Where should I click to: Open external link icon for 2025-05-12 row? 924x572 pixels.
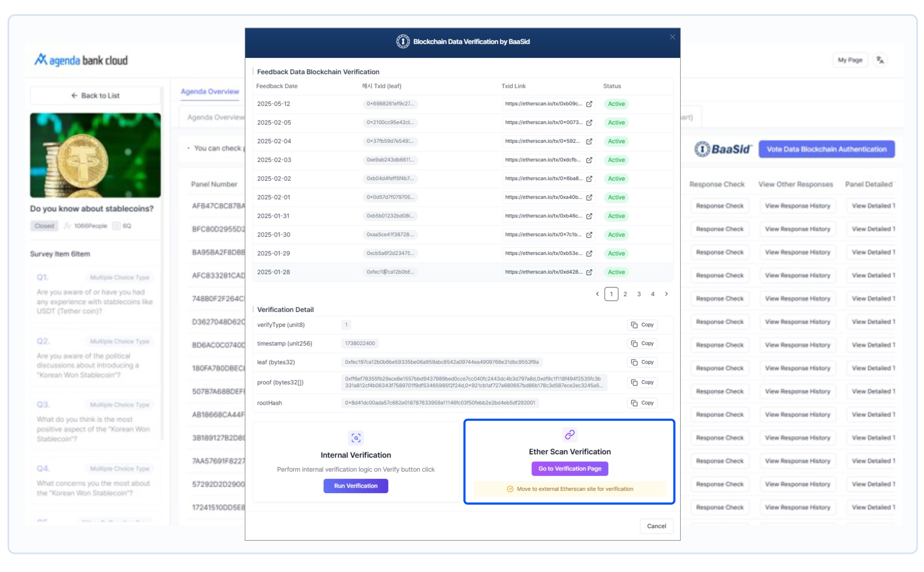click(589, 104)
